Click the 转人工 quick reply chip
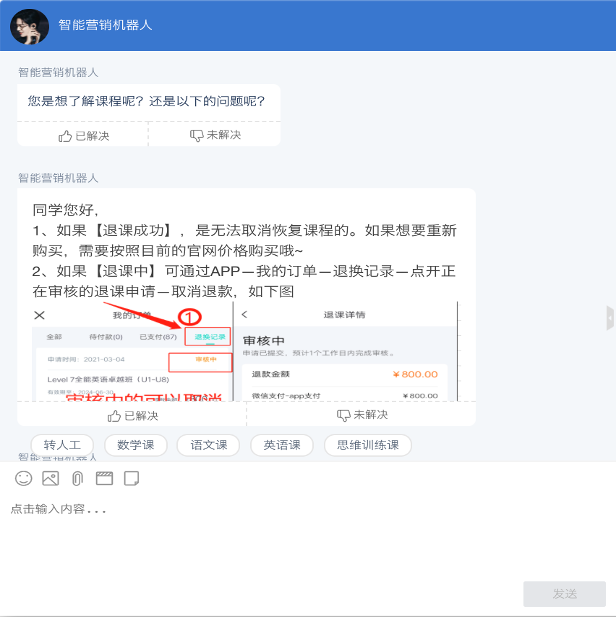This screenshot has height=618, width=616. (62, 445)
